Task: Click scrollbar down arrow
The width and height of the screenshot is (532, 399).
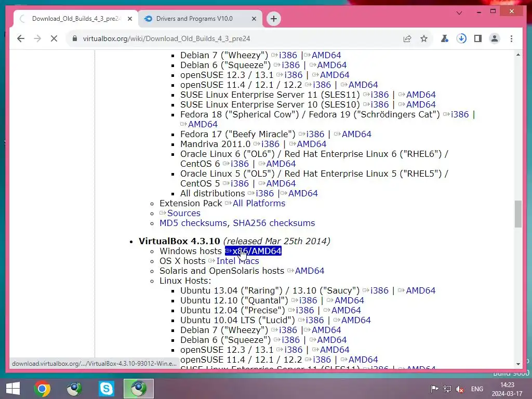Action: click(x=518, y=364)
